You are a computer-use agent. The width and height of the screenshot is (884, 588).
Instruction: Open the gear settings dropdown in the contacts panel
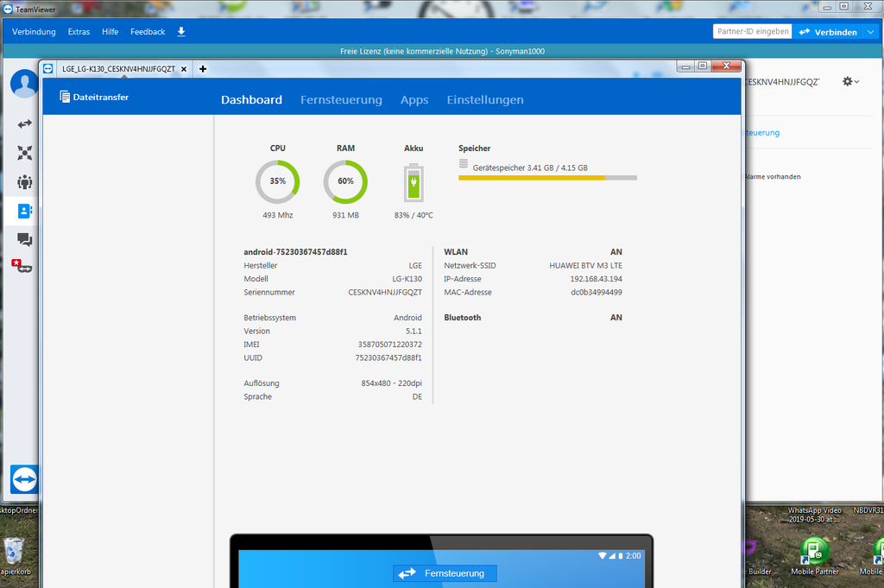click(850, 82)
